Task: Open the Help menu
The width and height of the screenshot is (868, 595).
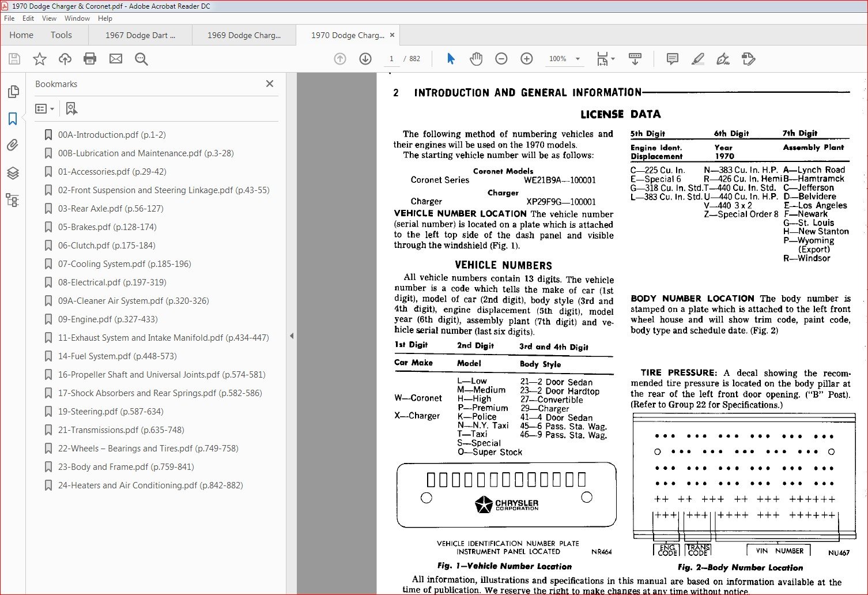Action: (x=105, y=18)
